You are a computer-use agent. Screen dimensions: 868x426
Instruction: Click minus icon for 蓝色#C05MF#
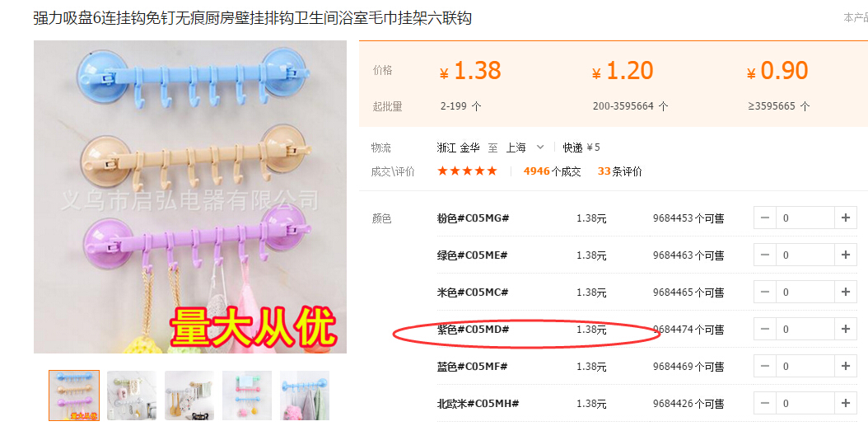coord(765,366)
